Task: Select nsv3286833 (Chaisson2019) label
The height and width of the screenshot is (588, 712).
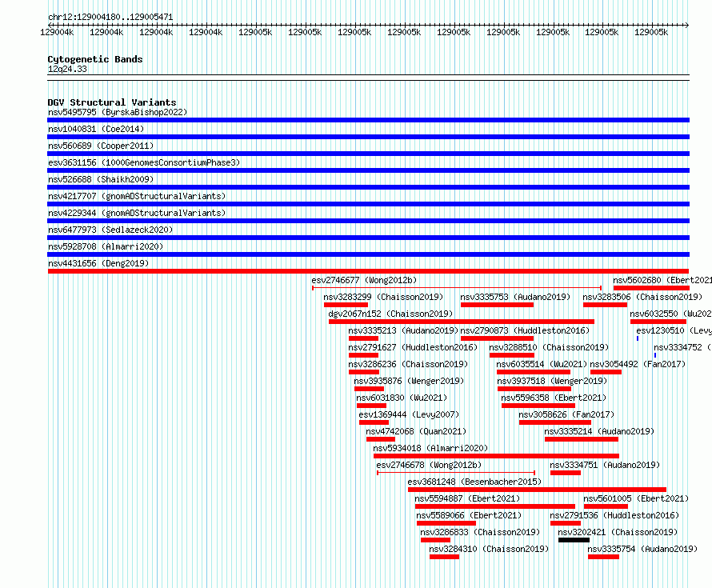Action: click(480, 532)
